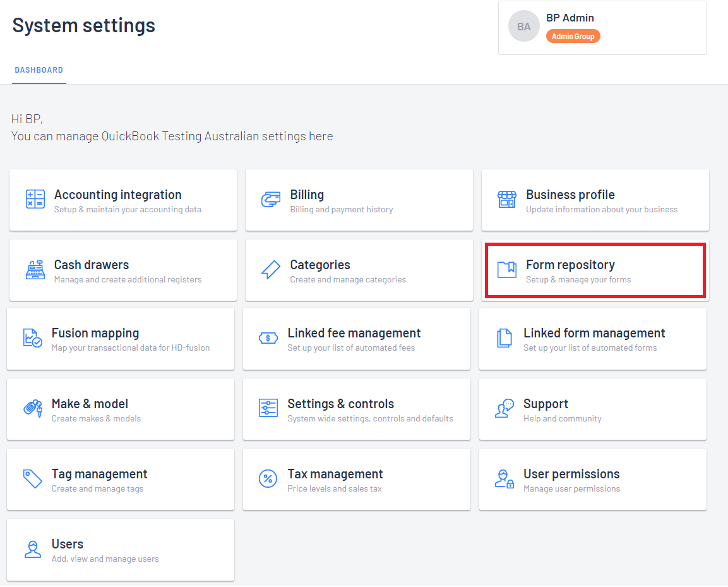Go to the Cash drawers heading

pos(92,265)
